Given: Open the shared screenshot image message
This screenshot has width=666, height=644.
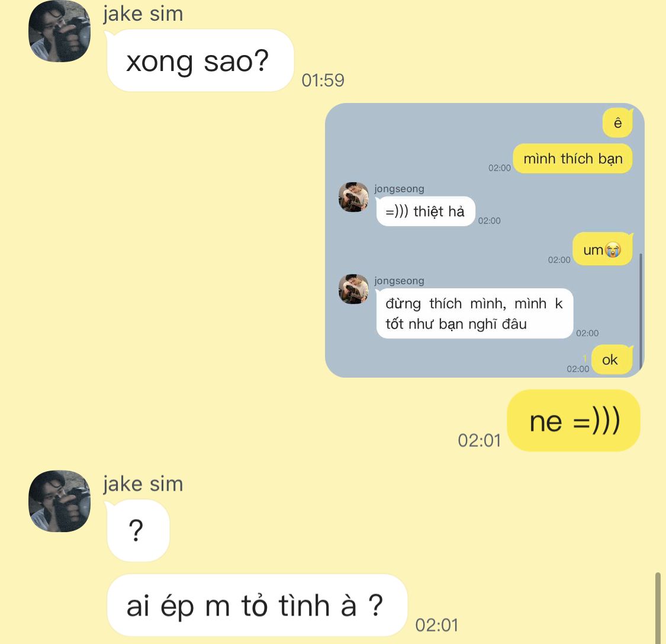Looking at the screenshot, I should click(x=485, y=240).
